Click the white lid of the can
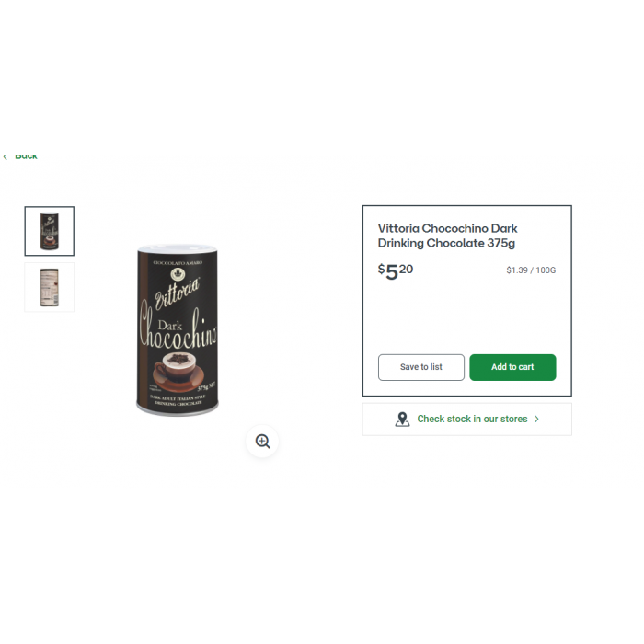 (177, 248)
